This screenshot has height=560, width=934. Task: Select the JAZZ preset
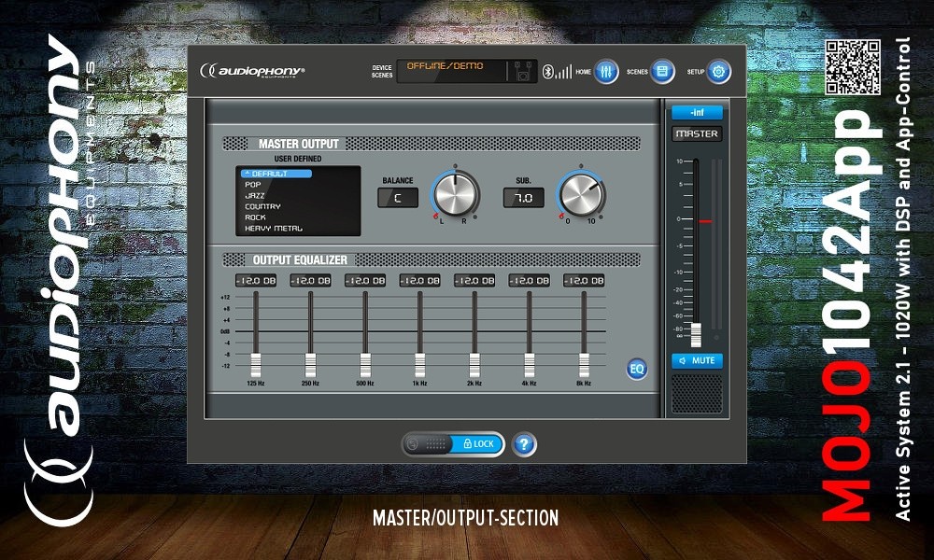pyautogui.click(x=255, y=195)
